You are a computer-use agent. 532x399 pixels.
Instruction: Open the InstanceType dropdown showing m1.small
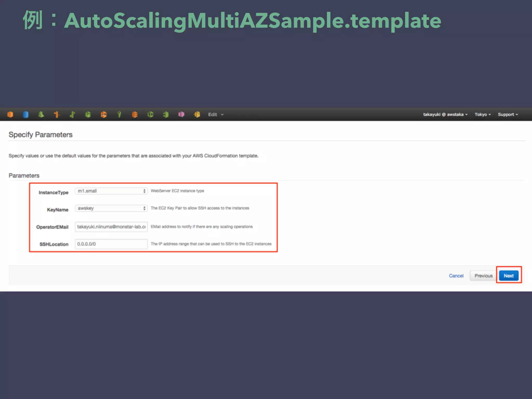pos(111,191)
